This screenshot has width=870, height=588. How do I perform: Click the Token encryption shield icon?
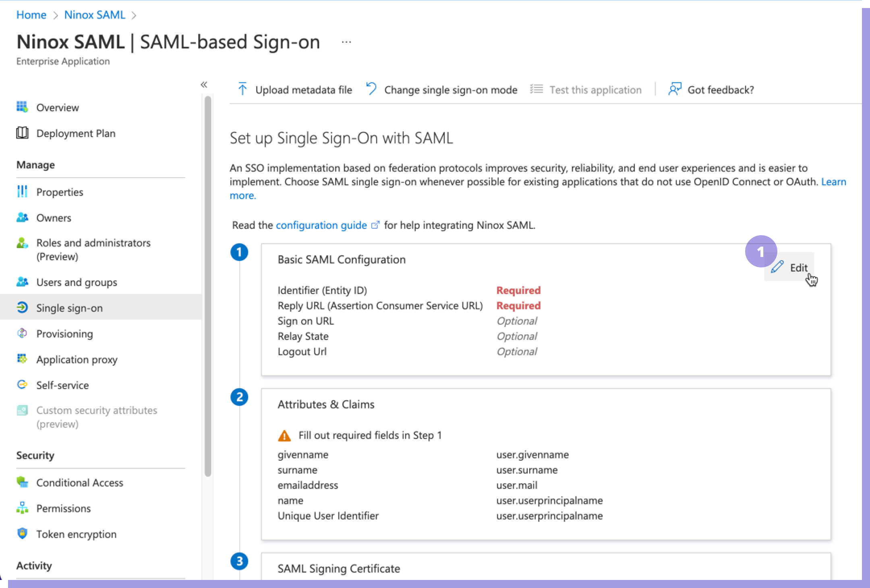point(22,534)
